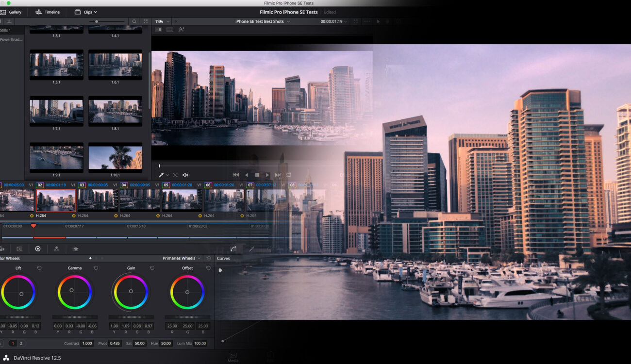The image size is (631, 364).
Task: Click the Sat value field
Action: (x=140, y=343)
